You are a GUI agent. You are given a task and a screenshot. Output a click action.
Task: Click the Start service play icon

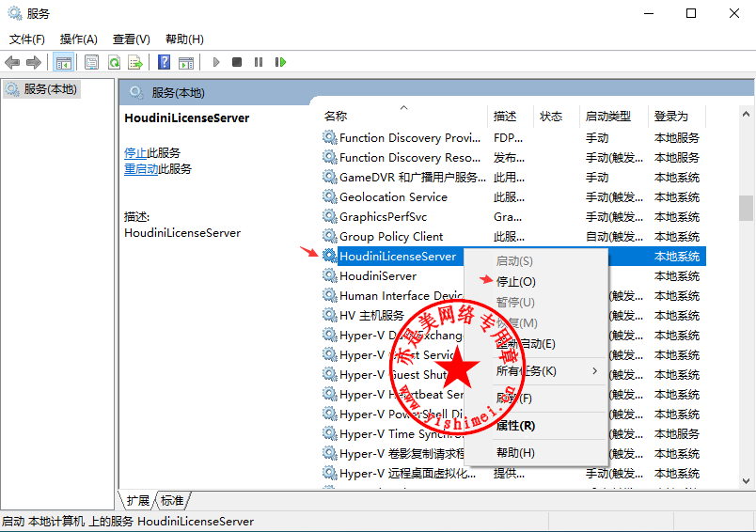click(x=216, y=62)
